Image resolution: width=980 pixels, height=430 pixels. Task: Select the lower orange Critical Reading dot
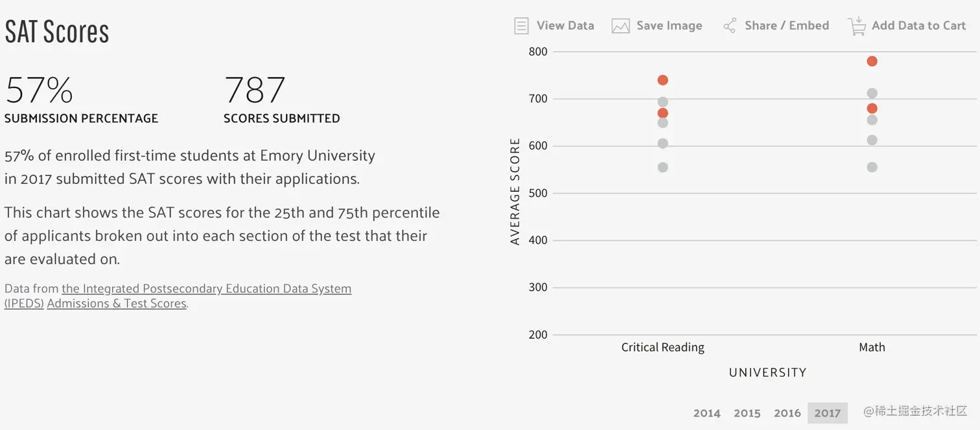pyautogui.click(x=662, y=113)
